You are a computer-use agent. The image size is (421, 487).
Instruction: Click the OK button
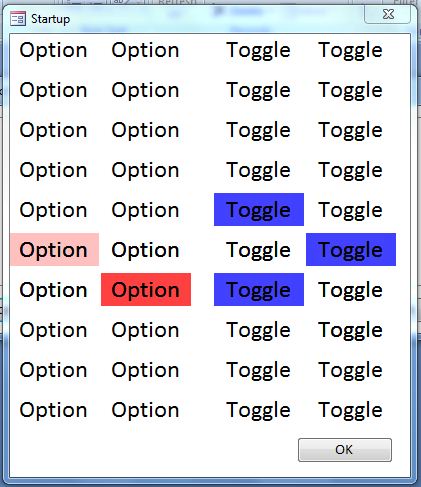[345, 450]
